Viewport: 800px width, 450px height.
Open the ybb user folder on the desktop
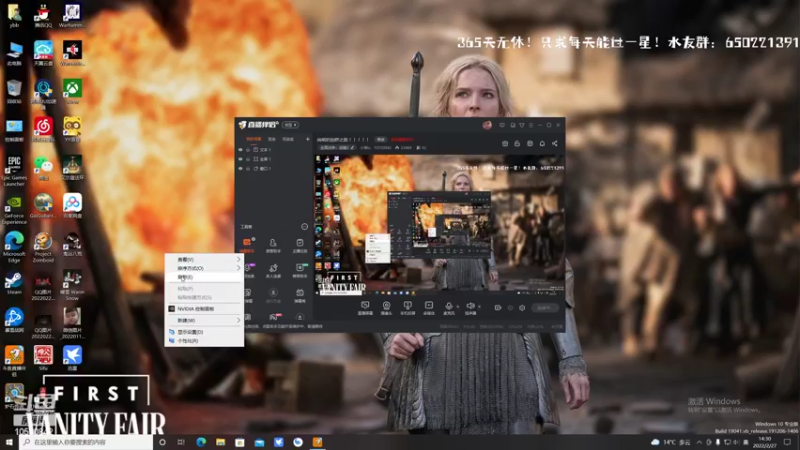click(14, 14)
